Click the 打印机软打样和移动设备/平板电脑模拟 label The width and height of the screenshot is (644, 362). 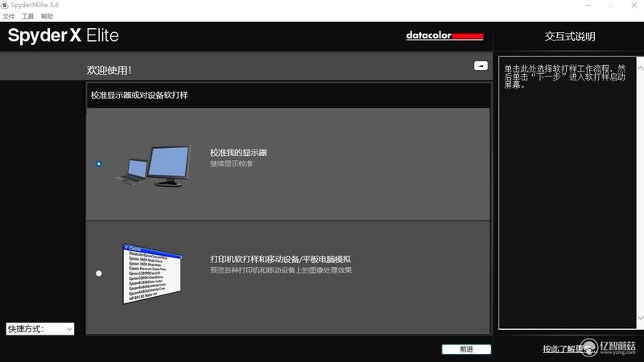pyautogui.click(x=280, y=259)
